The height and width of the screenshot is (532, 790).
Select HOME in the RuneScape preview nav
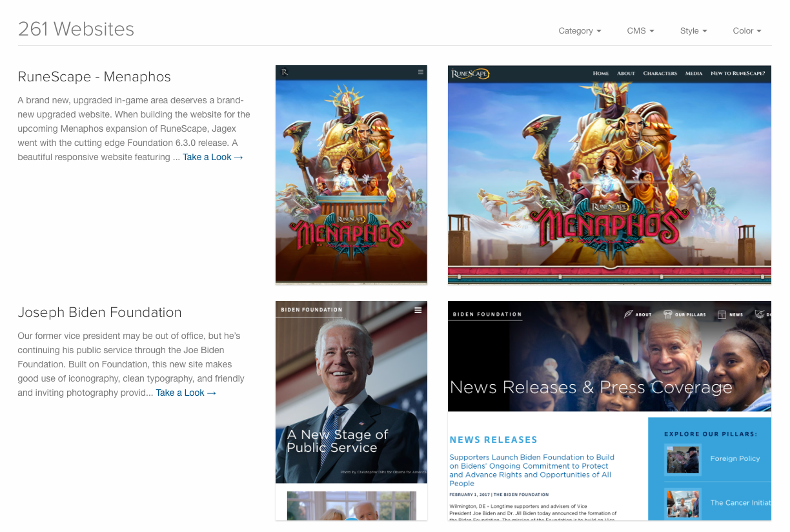(601, 74)
